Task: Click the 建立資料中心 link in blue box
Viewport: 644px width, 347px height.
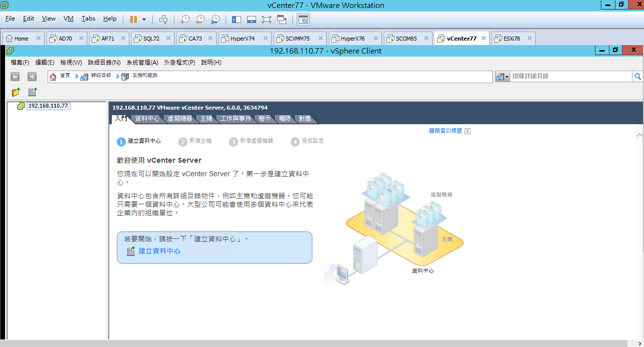Action: (159, 251)
